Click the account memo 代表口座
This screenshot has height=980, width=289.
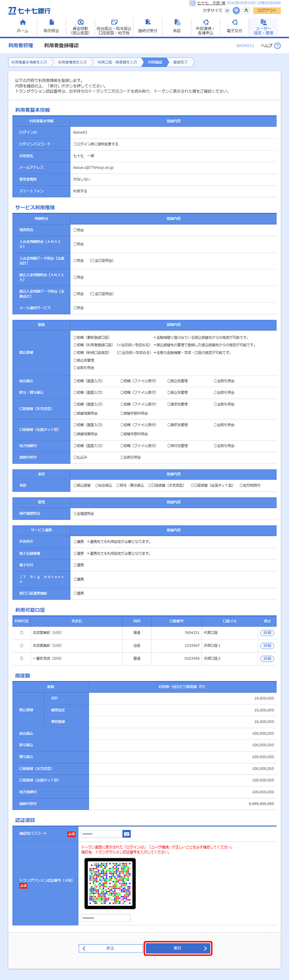210,633
